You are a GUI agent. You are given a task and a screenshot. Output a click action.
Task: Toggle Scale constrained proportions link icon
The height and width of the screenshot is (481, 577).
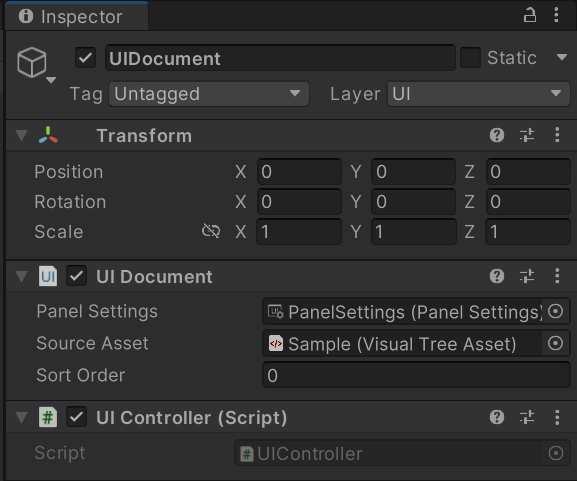[x=211, y=231]
